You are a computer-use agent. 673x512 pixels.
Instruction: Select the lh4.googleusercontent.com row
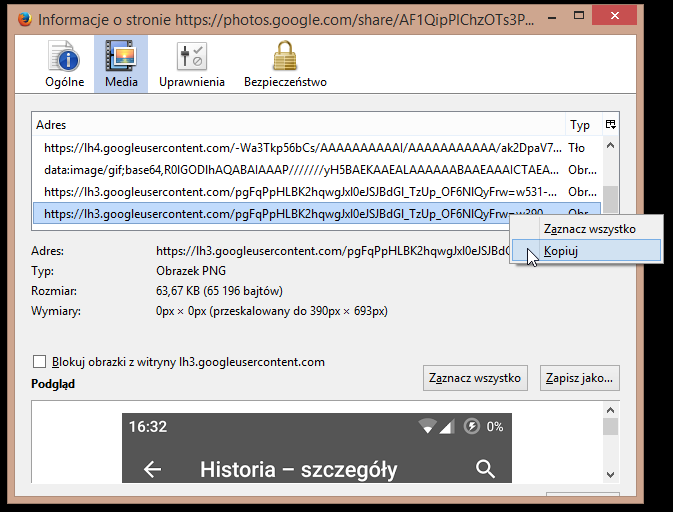tap(300, 147)
